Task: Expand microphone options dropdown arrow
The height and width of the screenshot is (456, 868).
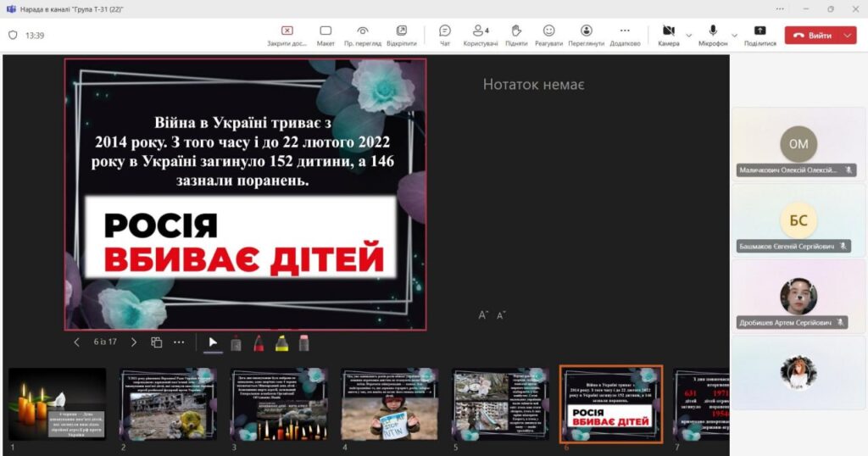Action: [x=734, y=36]
